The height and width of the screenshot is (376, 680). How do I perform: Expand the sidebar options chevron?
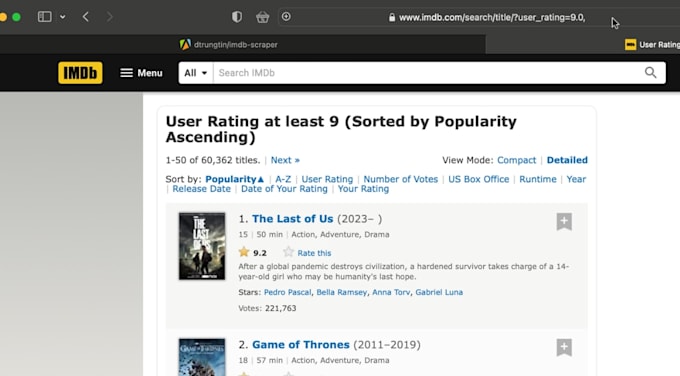(x=62, y=17)
